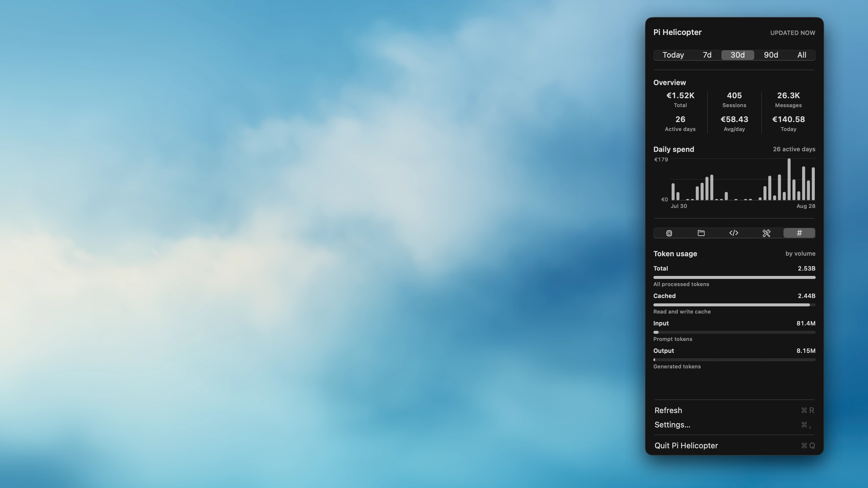Click the 405 Sessions value
The height and width of the screenshot is (488, 868).
pyautogui.click(x=734, y=96)
